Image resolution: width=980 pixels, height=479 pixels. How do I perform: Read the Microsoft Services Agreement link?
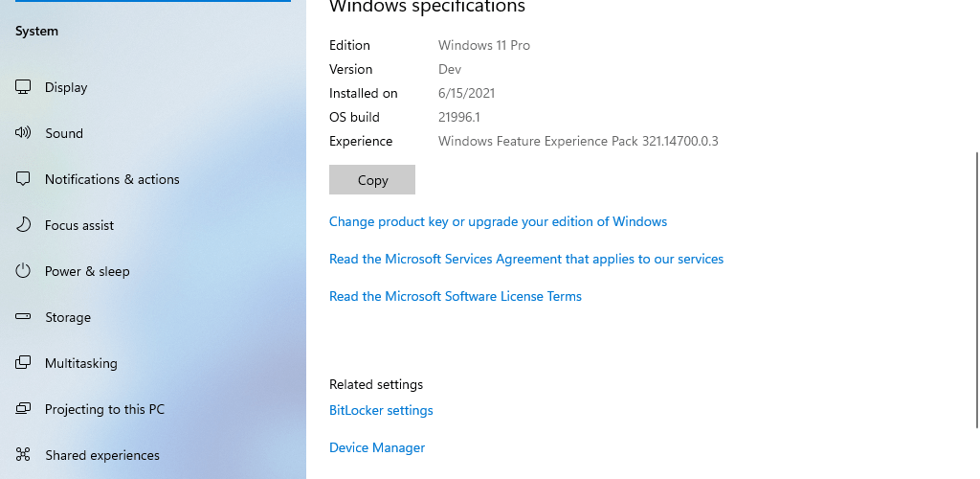(526, 259)
